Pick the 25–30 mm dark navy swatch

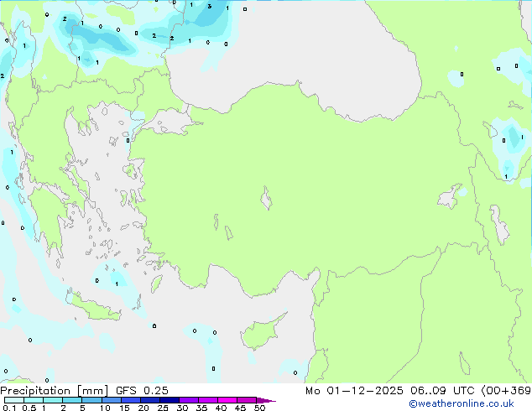click(x=169, y=400)
